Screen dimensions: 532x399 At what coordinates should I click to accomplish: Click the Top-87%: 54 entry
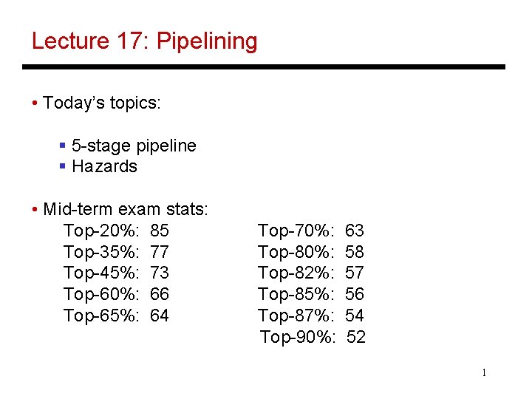pos(311,316)
